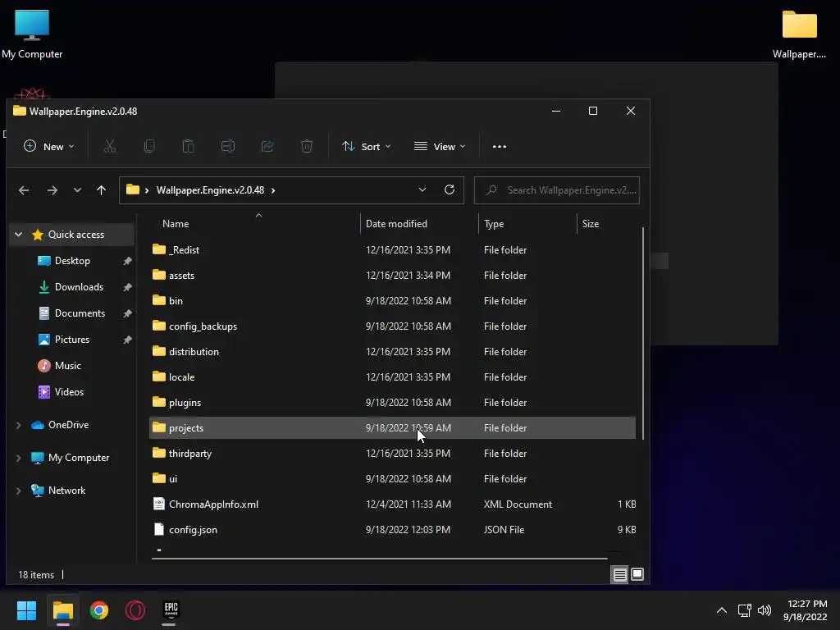Collapse the Quick access tree node

(x=19, y=235)
